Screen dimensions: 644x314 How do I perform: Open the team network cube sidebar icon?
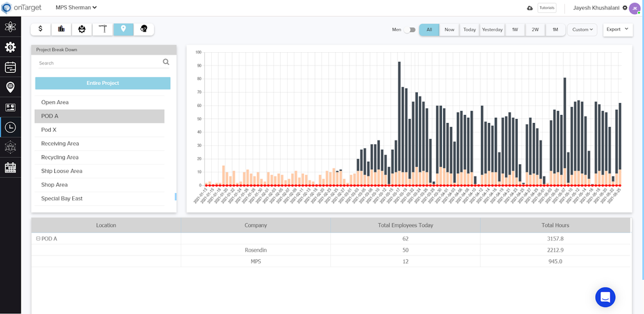point(10,147)
